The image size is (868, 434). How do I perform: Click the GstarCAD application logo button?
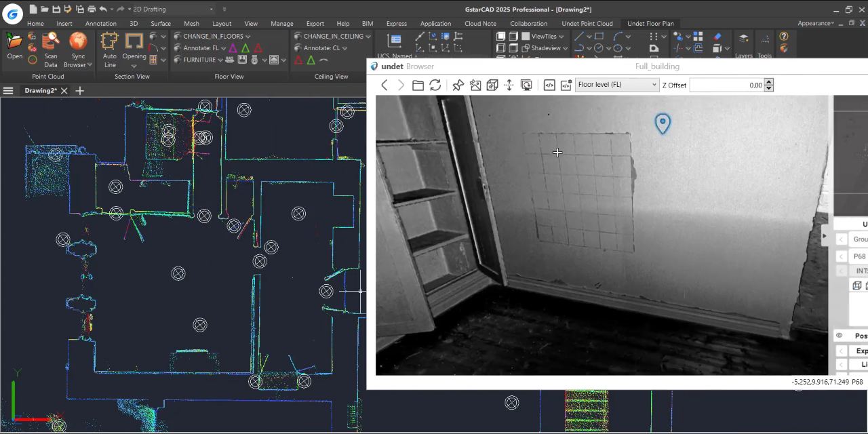[12, 14]
